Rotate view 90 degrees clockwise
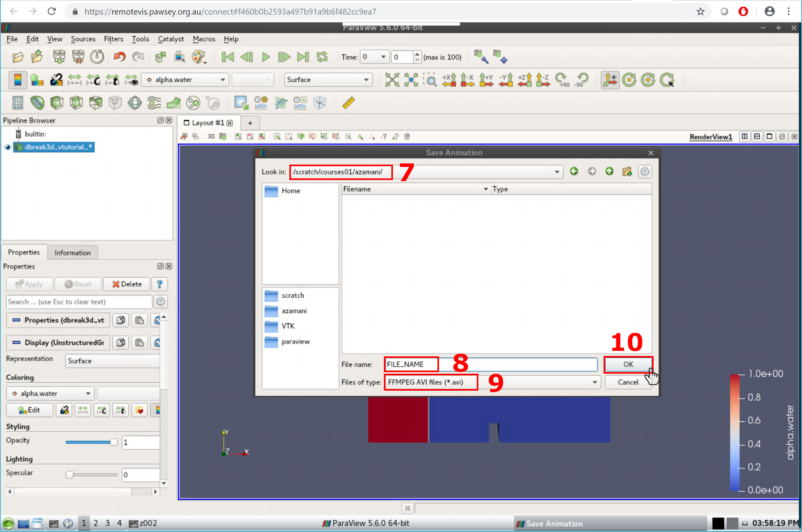The width and height of the screenshot is (802, 532). tap(562, 80)
